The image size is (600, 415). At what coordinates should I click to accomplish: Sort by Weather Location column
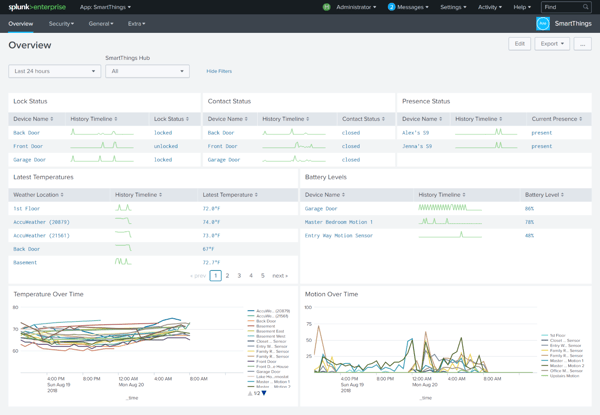(38, 195)
